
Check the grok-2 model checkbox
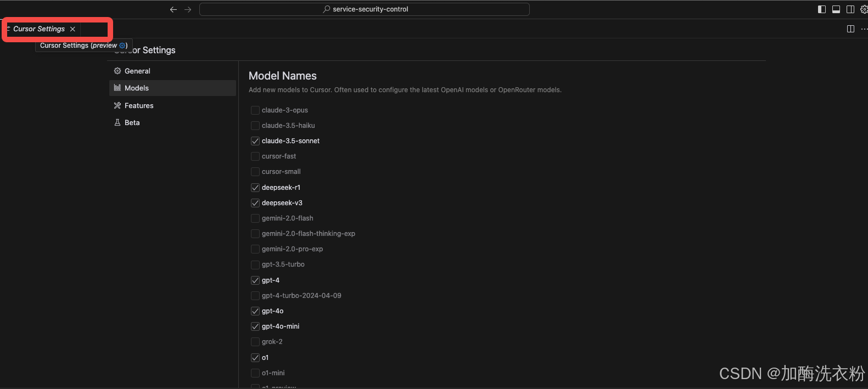click(x=255, y=342)
